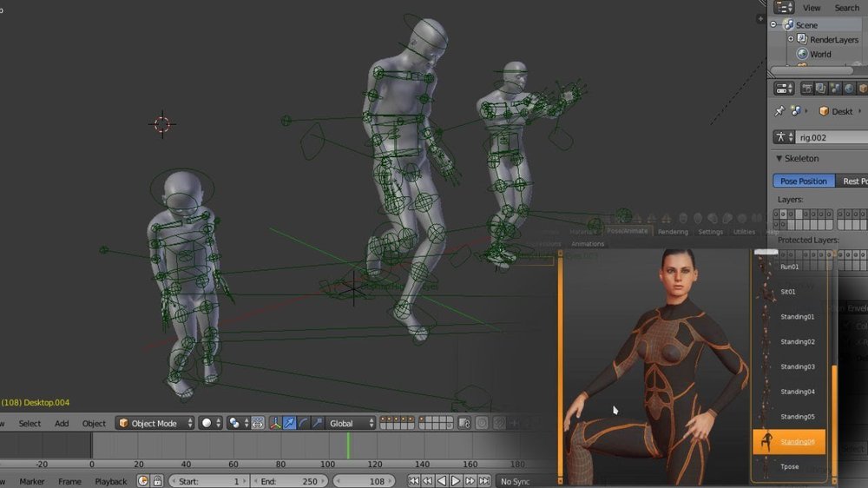Click the manipulate center points icon
The image size is (868, 488).
[258, 423]
